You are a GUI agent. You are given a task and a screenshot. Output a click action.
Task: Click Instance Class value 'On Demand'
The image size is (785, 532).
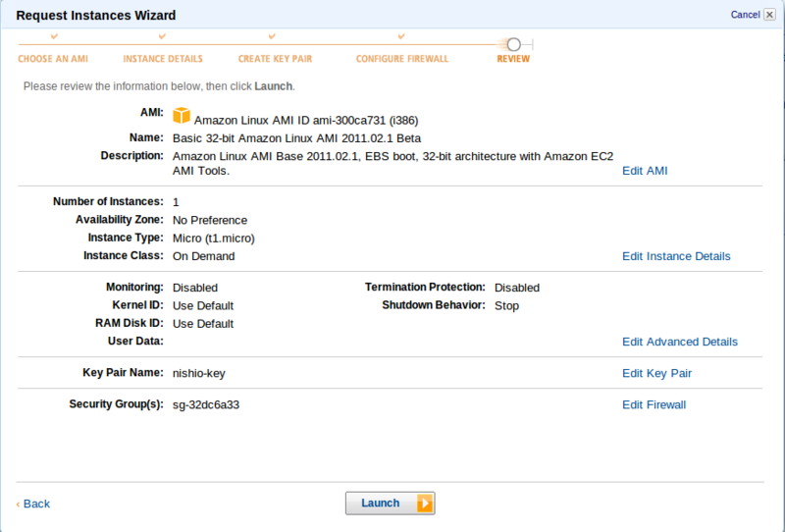[204, 256]
